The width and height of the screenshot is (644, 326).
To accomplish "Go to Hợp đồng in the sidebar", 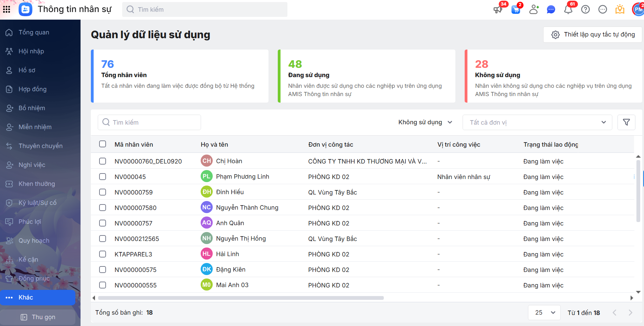I will [32, 89].
